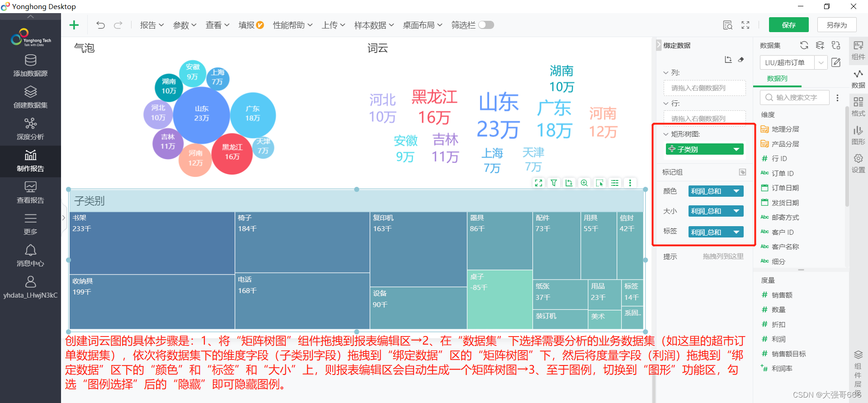Open the 大小 利润_总和 dropdown

[736, 211]
